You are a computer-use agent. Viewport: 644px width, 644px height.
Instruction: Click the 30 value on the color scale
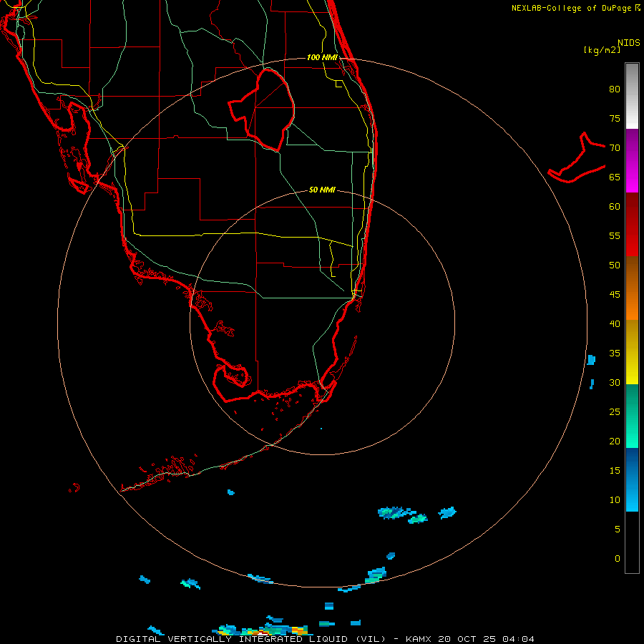pos(615,382)
